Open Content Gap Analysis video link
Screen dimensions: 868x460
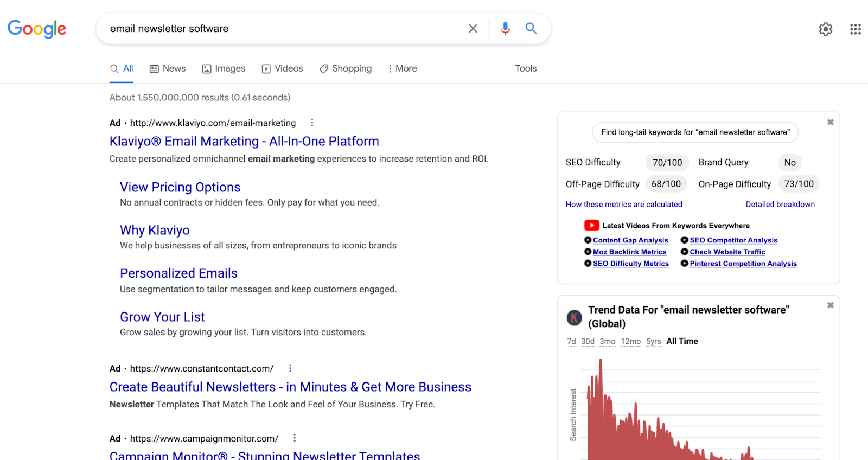(630, 240)
